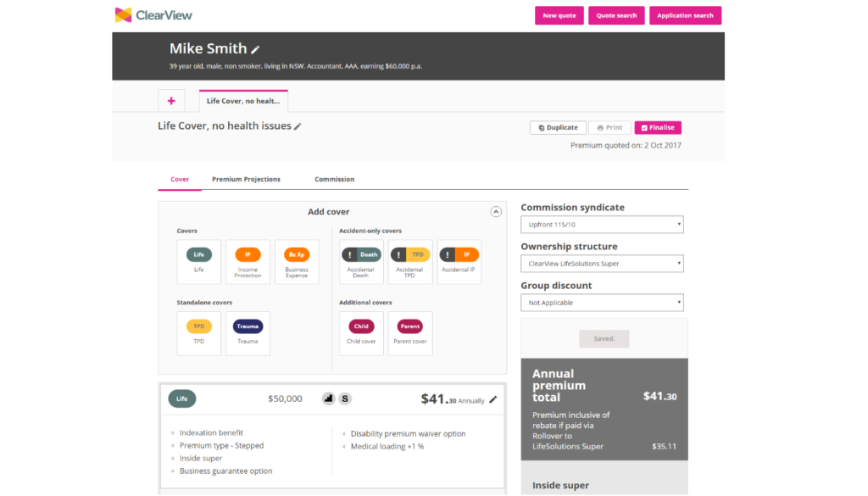Screen dimensions: 868x496
Task: Click the ClearView logo
Action: point(153,15)
